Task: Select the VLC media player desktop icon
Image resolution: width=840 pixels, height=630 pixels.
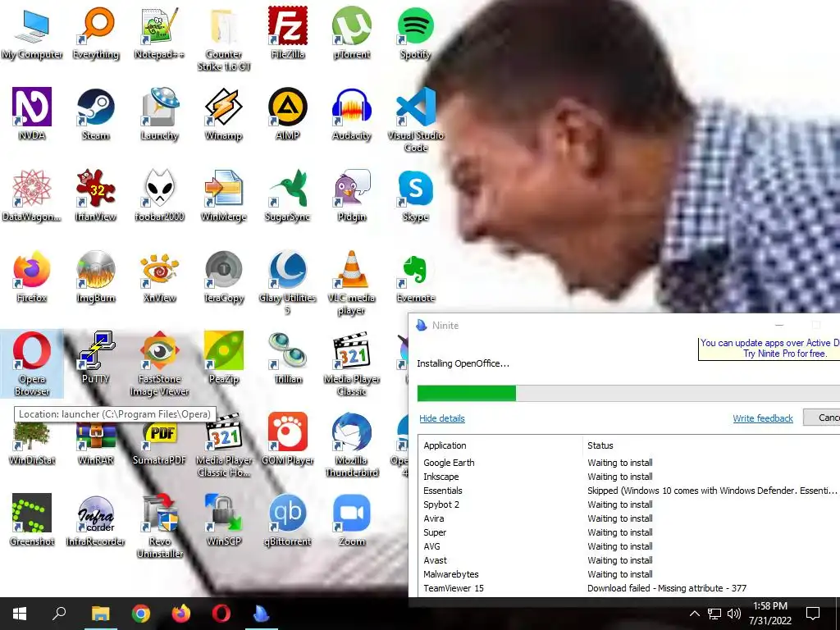Action: (351, 283)
